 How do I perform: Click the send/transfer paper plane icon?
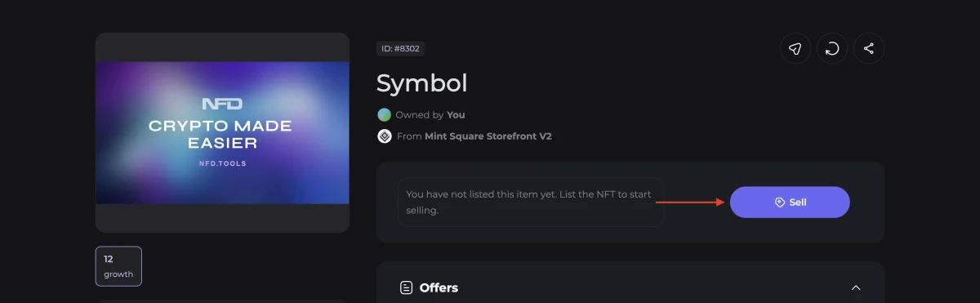(x=795, y=49)
